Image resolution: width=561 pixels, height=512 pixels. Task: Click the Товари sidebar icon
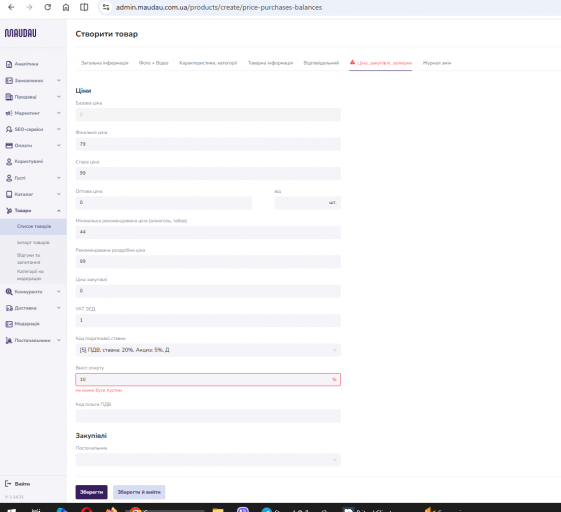coord(9,210)
